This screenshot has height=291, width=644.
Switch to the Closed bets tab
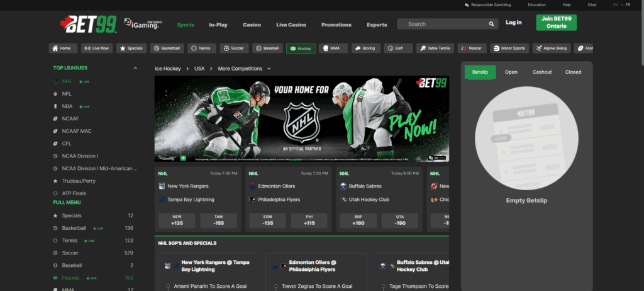[573, 72]
